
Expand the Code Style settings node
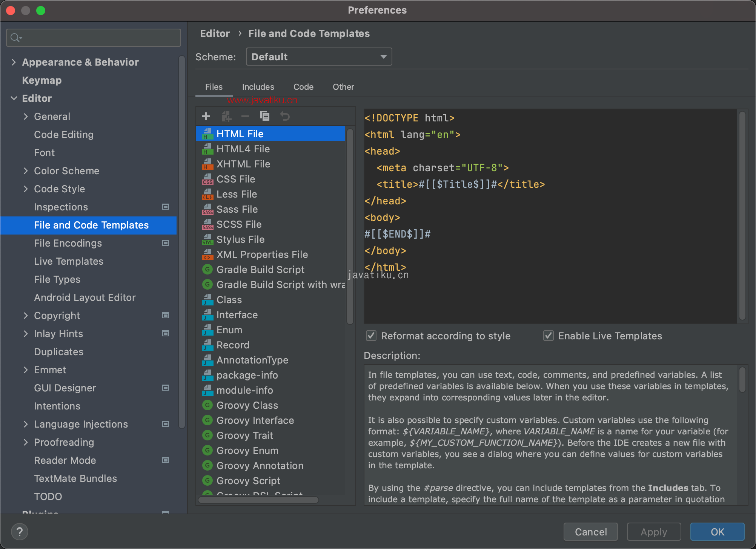point(26,189)
